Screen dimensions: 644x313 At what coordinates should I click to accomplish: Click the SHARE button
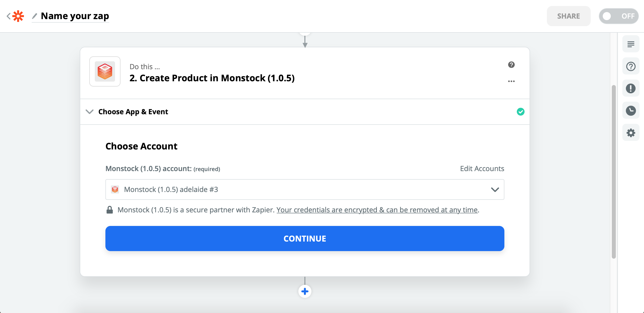(x=569, y=16)
